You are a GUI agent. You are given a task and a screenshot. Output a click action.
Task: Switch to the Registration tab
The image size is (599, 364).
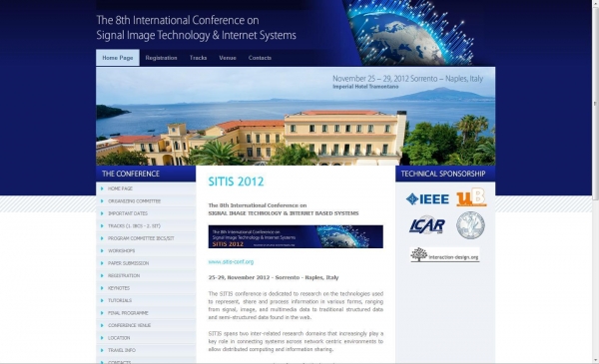pos(161,58)
